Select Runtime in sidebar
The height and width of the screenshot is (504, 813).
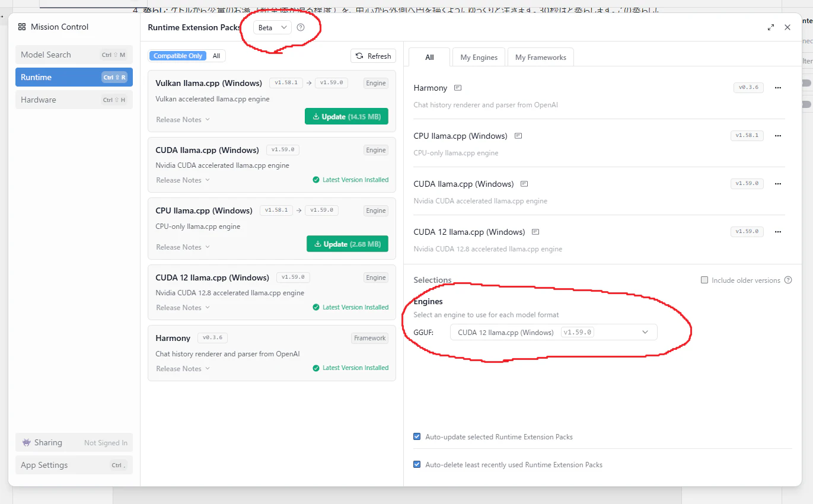(x=74, y=77)
